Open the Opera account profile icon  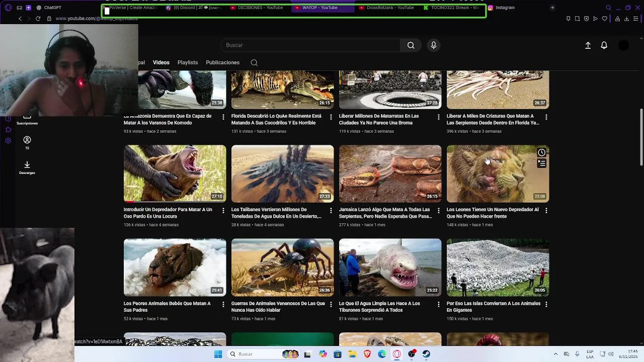(617, 19)
